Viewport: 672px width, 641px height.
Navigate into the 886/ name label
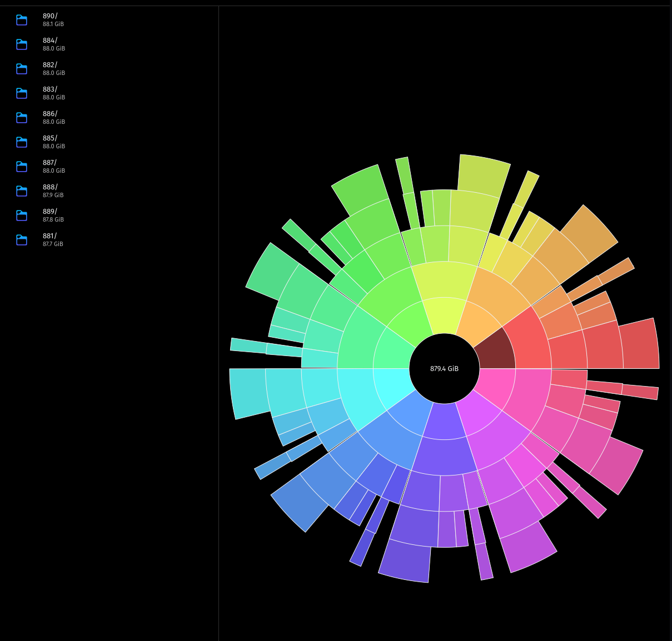tap(50, 114)
